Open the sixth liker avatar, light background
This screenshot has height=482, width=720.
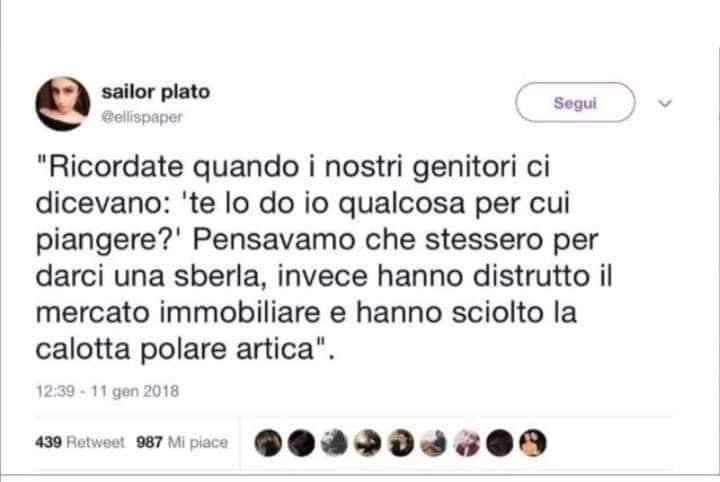pos(433,443)
